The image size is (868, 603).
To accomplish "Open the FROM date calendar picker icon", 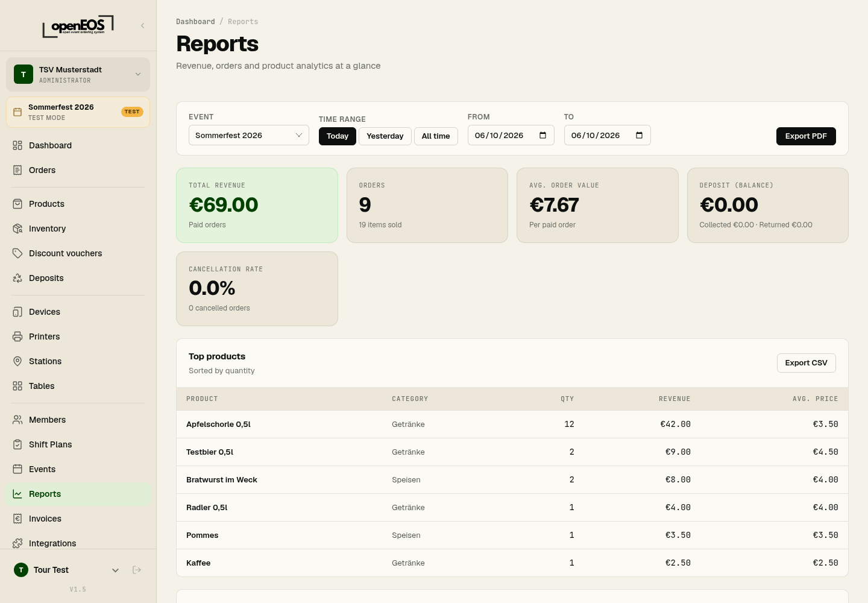I will click(542, 135).
